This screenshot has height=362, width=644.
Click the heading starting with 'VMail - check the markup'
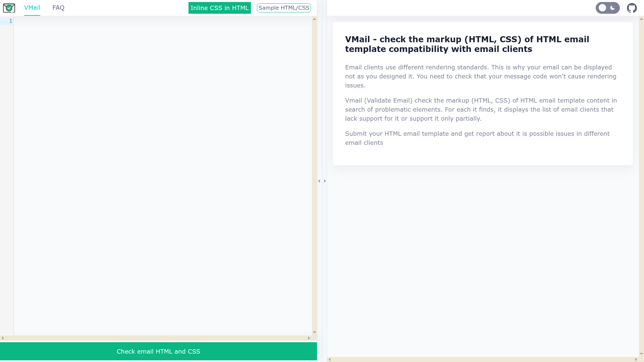(467, 44)
